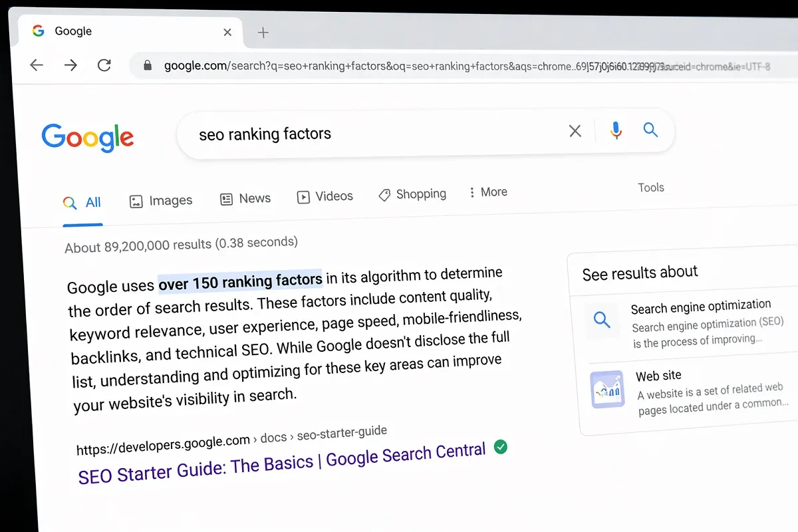Click the camera thumbnail icon beside Images tab
The height and width of the screenshot is (532, 798).
[136, 200]
